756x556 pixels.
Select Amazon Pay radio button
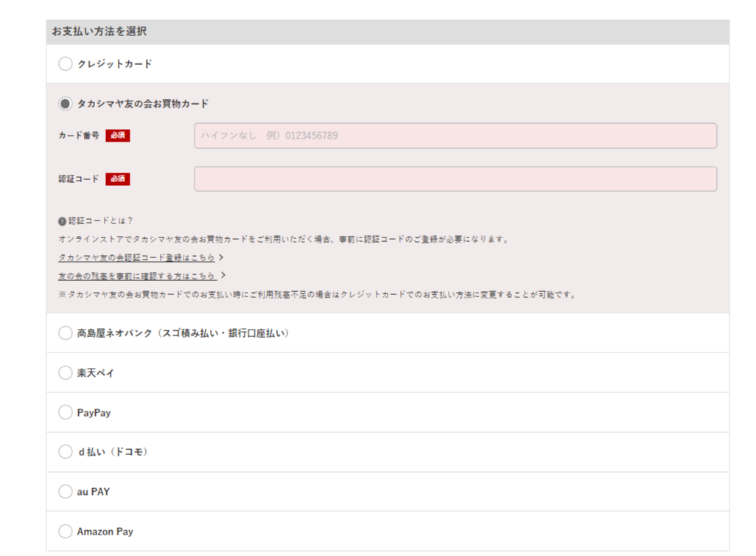coord(65,532)
